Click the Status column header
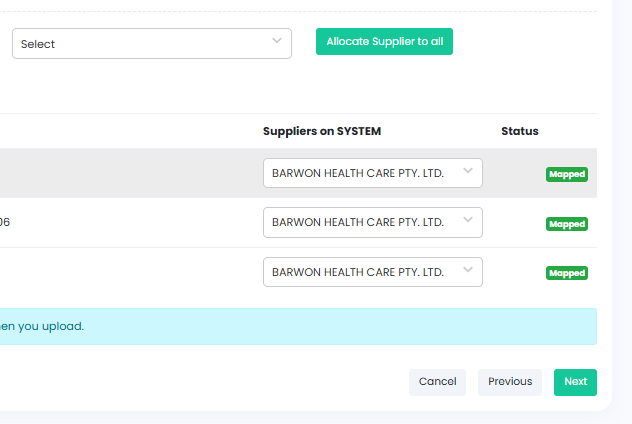This screenshot has height=424, width=632. click(520, 131)
